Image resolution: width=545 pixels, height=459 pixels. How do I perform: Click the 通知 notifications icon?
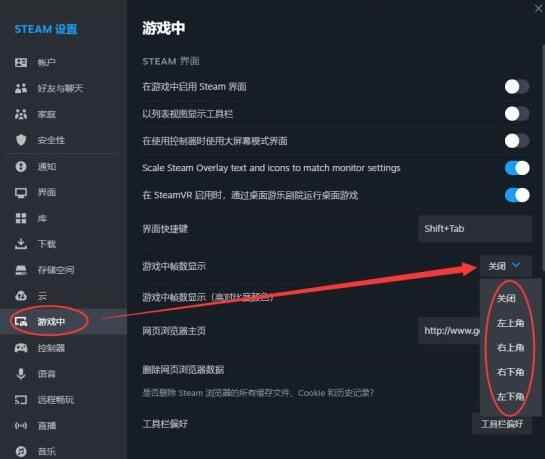coord(21,166)
